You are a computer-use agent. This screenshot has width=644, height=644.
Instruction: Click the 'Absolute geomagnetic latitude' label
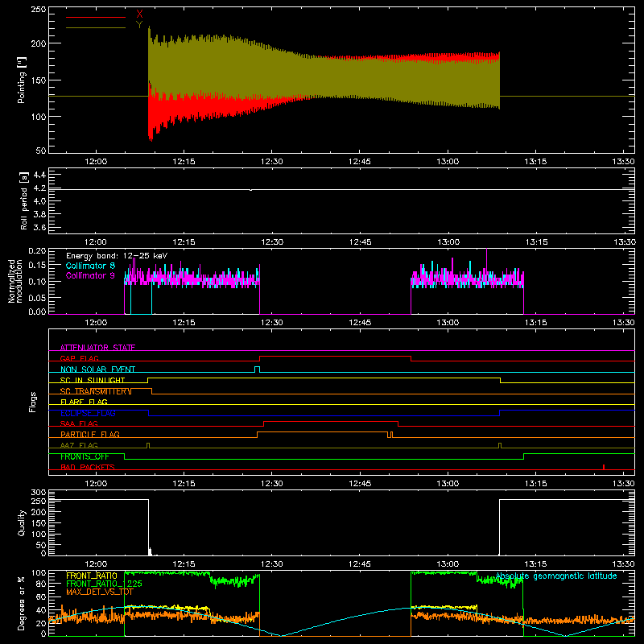tap(556, 576)
